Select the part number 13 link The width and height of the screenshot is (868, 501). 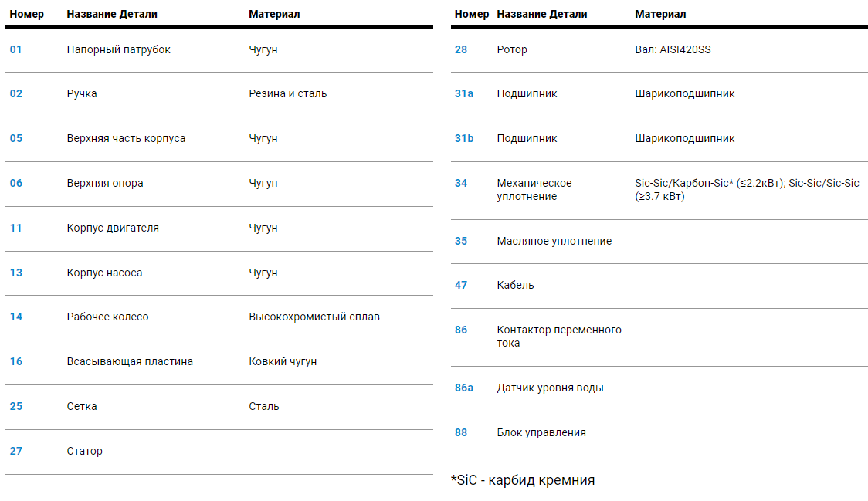pyautogui.click(x=16, y=273)
